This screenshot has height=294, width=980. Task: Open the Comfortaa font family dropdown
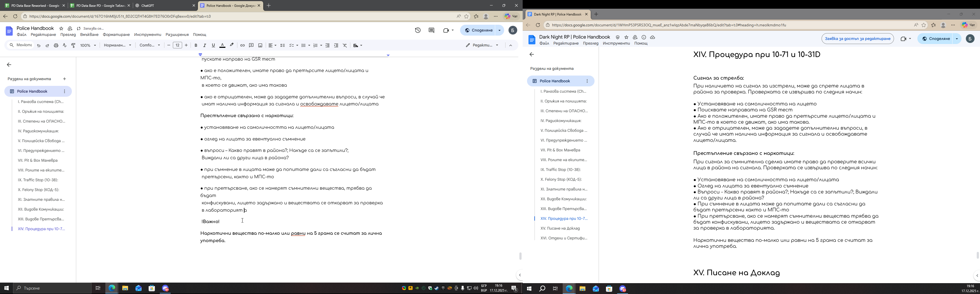point(150,46)
